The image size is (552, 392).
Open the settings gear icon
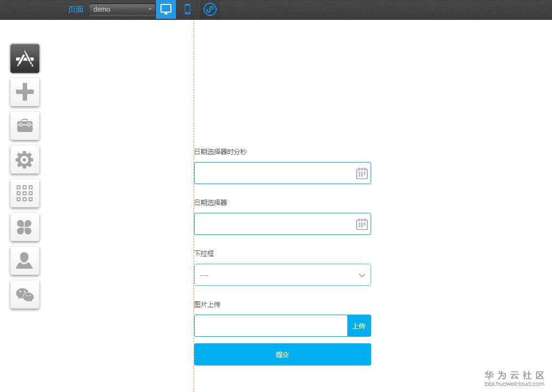[24, 159]
